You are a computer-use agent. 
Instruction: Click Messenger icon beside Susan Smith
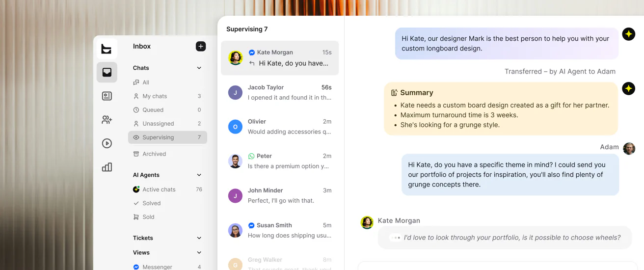tap(251, 225)
